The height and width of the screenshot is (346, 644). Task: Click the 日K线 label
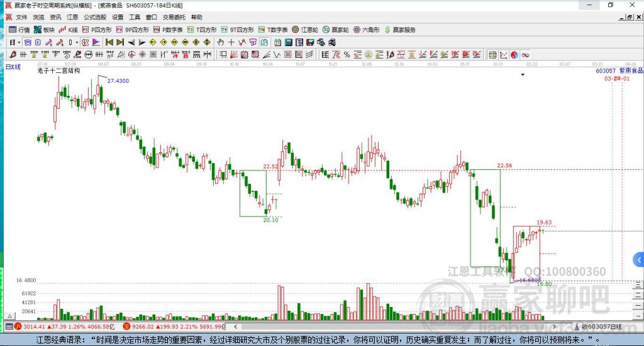coord(13,67)
